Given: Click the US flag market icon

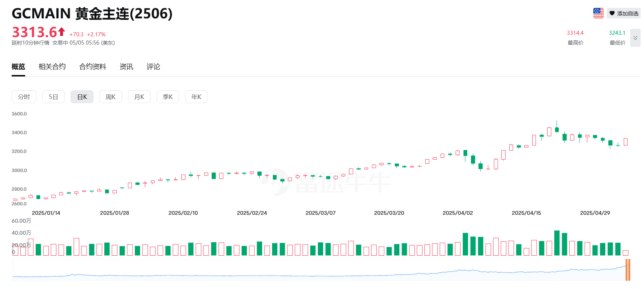Looking at the screenshot, I should click(598, 13).
